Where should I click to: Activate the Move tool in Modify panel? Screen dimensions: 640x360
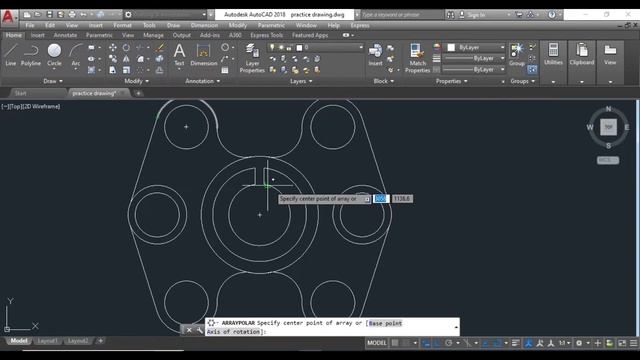click(x=113, y=48)
